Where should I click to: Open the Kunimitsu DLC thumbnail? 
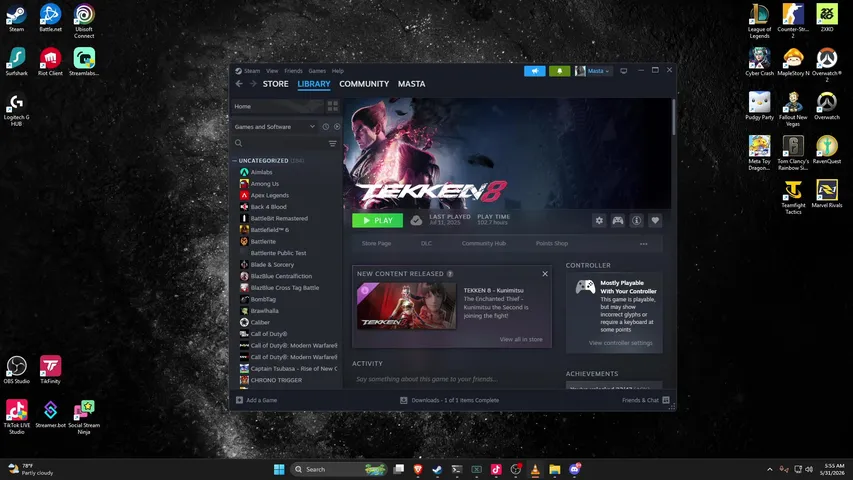point(406,306)
